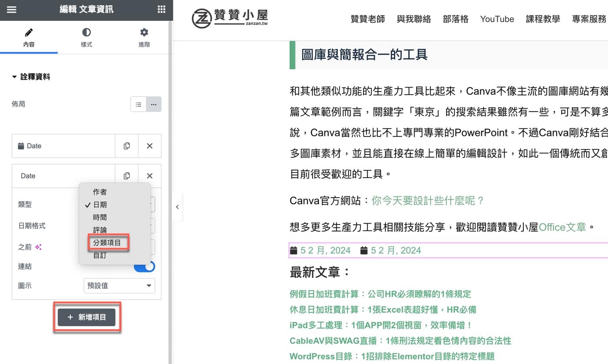Open article iPad多工處理
Image resolution: width=608 pixels, height=364 pixels.
point(381,325)
